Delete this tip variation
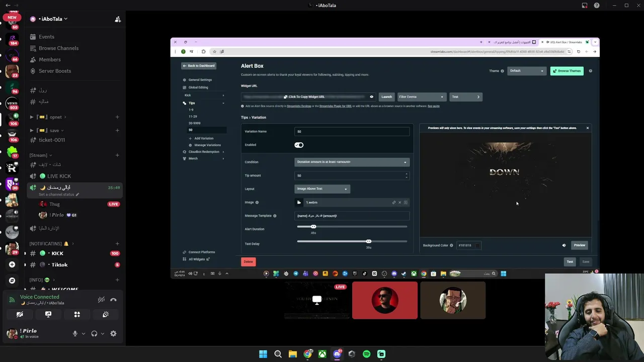The image size is (644, 362). (x=249, y=261)
